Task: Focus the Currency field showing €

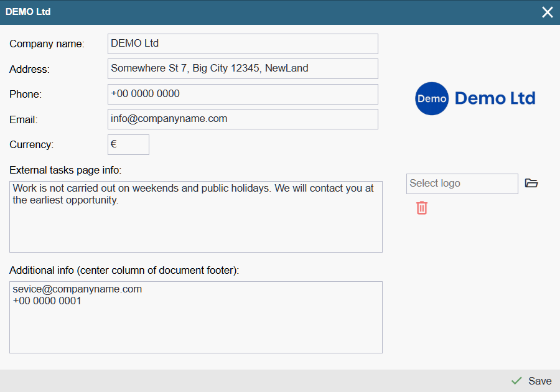Action: click(x=128, y=144)
